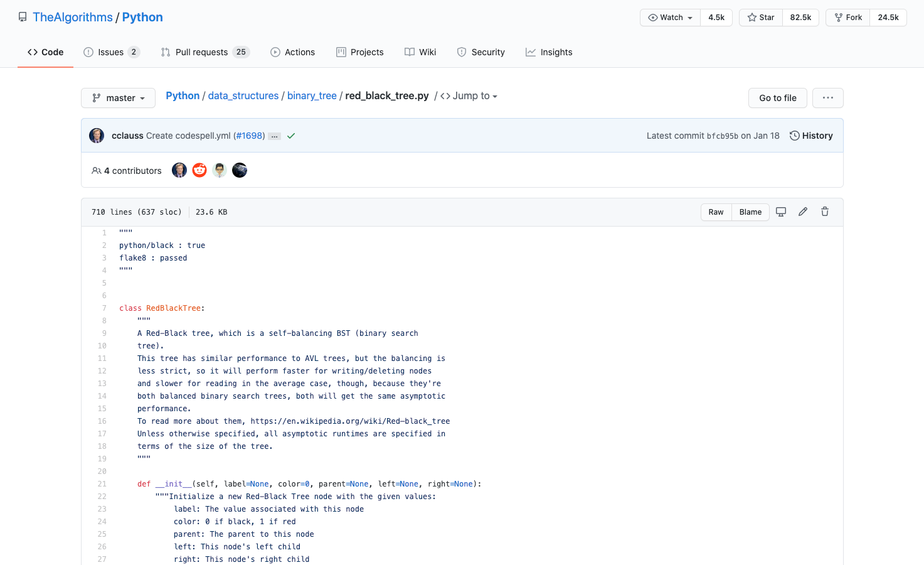This screenshot has height=565, width=924.
Task: Click the RedBlackTree class name
Action: (x=173, y=308)
